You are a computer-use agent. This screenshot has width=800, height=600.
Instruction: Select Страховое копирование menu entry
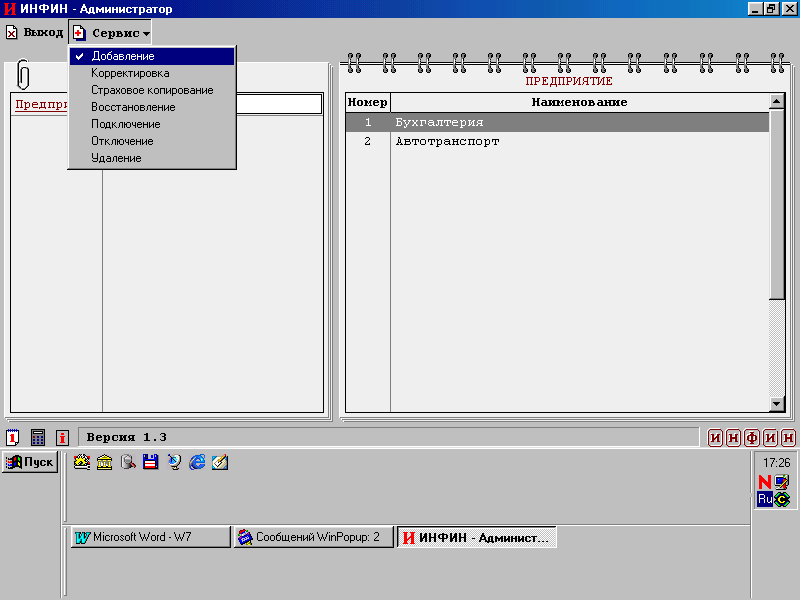pyautogui.click(x=152, y=90)
